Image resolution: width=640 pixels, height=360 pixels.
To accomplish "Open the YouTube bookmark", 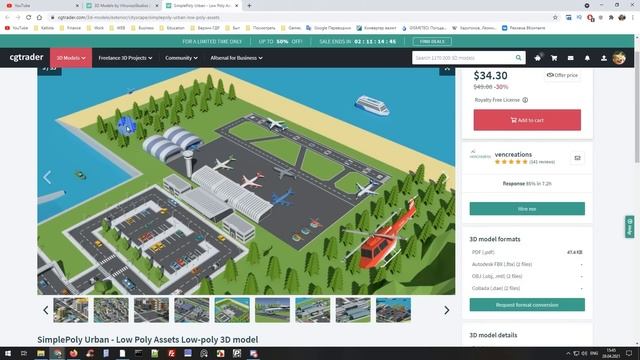I will pyautogui.click(x=17, y=28).
